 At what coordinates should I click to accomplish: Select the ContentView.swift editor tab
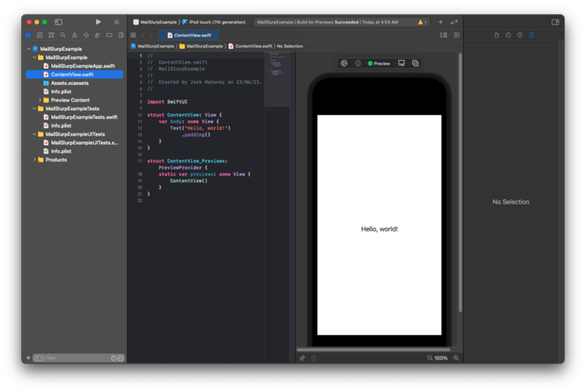tap(189, 35)
